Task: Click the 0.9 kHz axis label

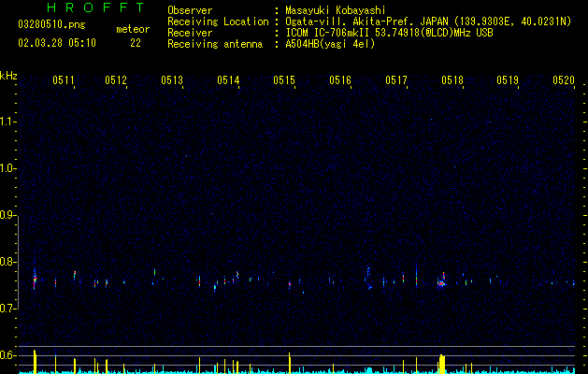Action: click(x=7, y=215)
